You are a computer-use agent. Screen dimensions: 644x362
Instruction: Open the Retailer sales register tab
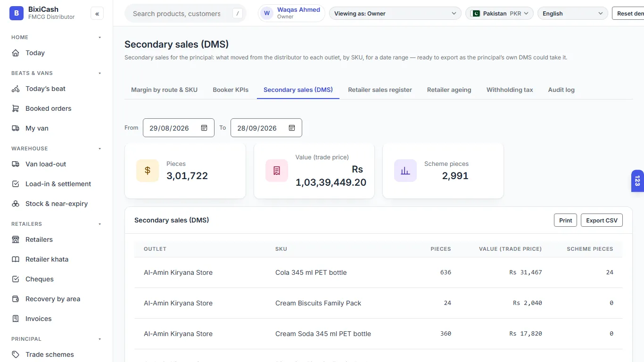pos(380,90)
